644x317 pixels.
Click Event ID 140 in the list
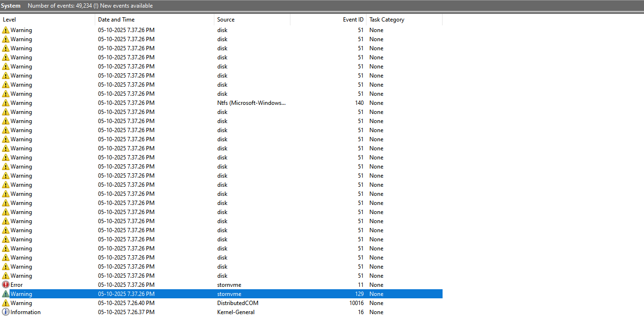(359, 103)
